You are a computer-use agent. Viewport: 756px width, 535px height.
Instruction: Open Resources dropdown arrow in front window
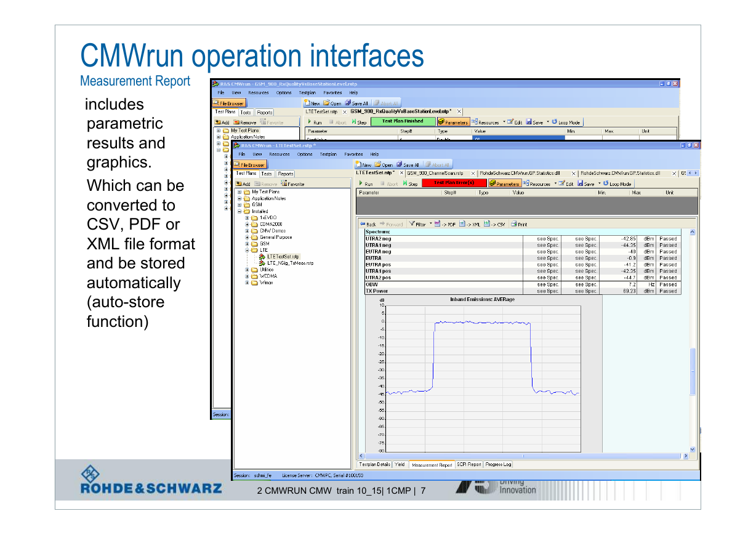555,183
